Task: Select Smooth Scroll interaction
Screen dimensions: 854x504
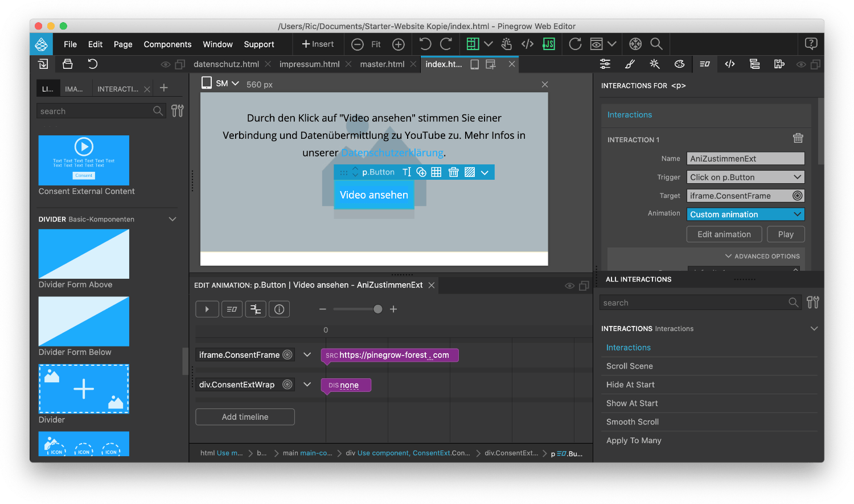Action: (633, 422)
